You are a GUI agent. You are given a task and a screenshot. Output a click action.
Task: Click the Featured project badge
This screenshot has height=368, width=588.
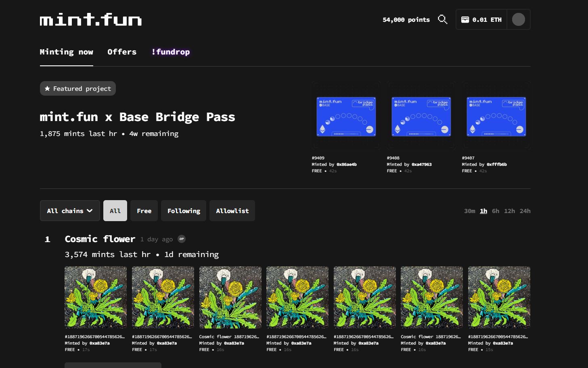(78, 88)
